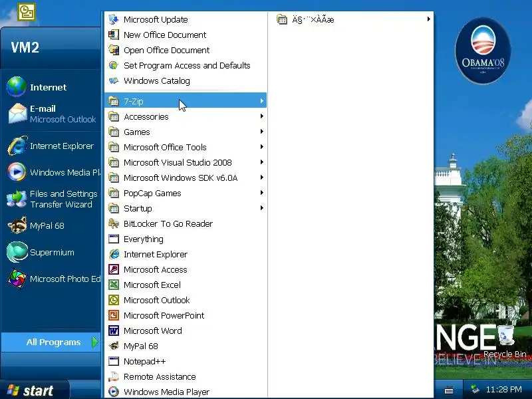Viewport: 532px width, 399px height.
Task: Select the 7-Zip folder entry
Action: [x=186, y=100]
